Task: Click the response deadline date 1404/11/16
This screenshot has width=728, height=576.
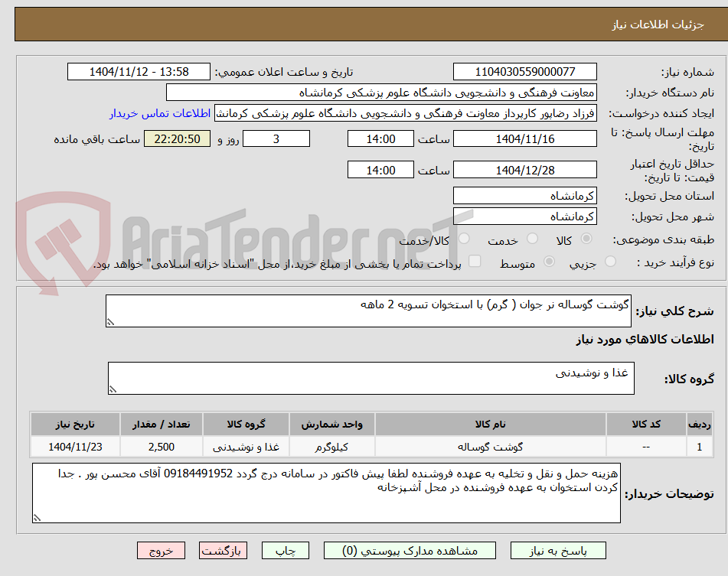Action: click(x=524, y=138)
